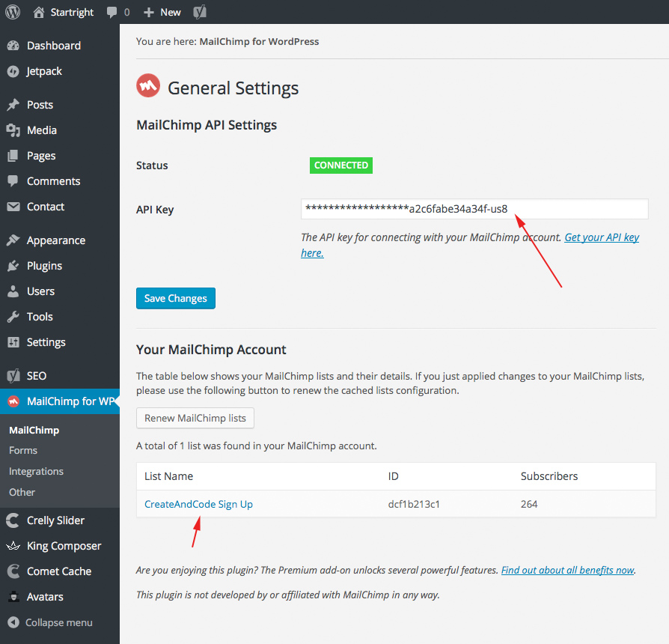
Task: Click the Comments sidebar bubble icon
Action: point(13,181)
